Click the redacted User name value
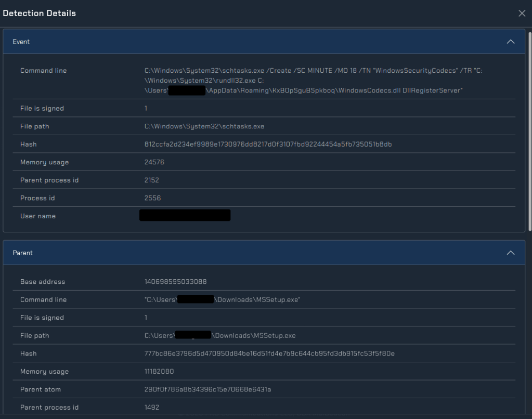This screenshot has width=532, height=419. point(185,216)
